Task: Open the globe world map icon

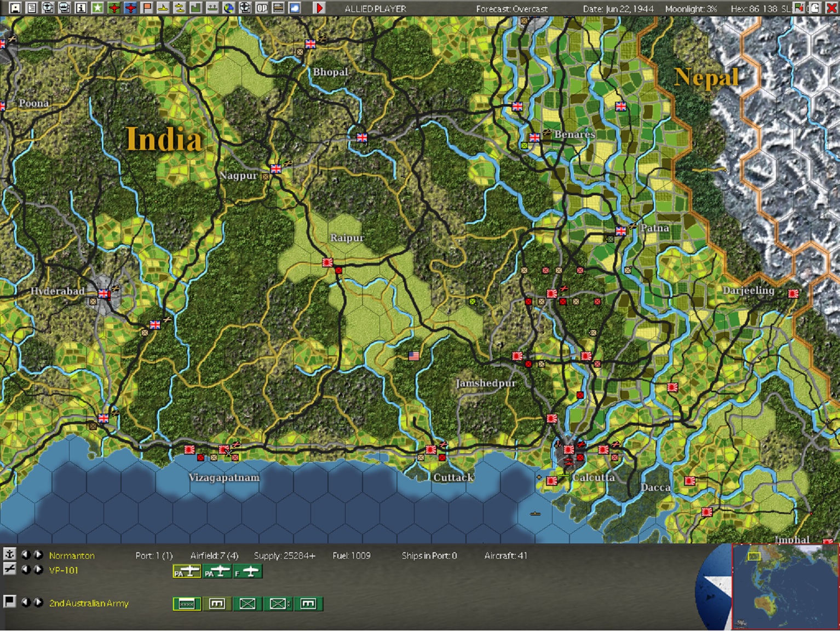Action: [229, 8]
